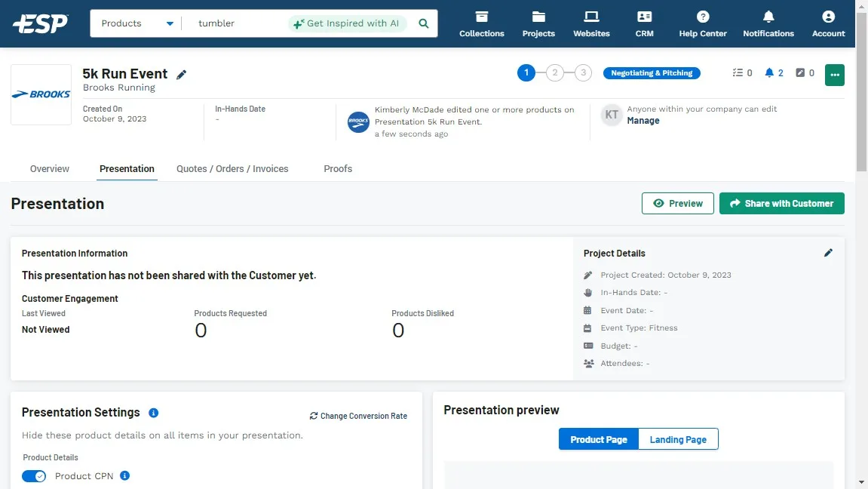Open the green more options menu

[x=834, y=75]
